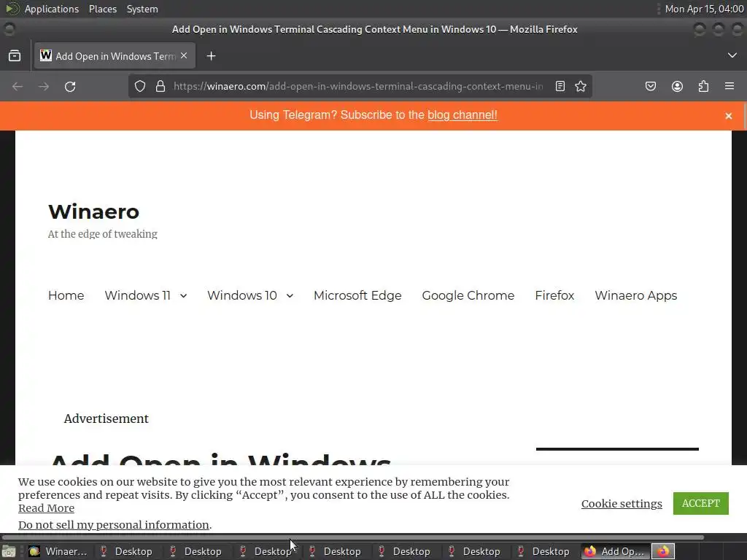Open Windows 10 navigation item
This screenshot has height=560, width=747.
point(242,295)
